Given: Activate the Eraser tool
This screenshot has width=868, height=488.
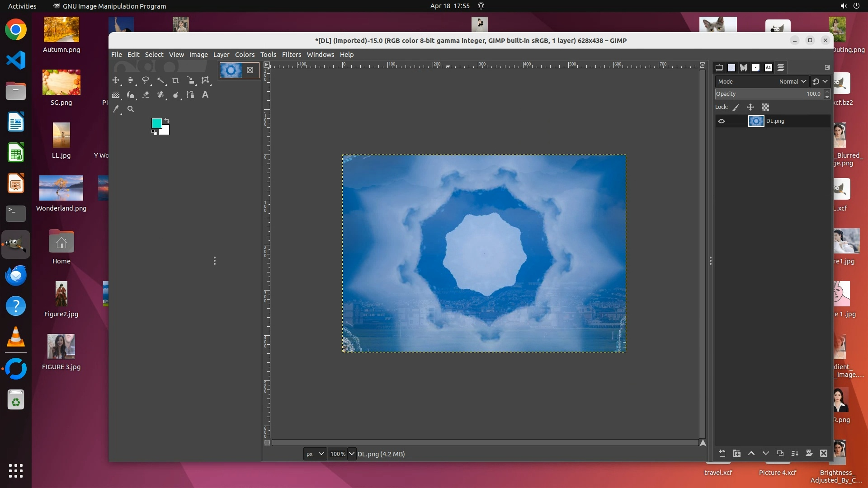Looking at the screenshot, I should pyautogui.click(x=146, y=95).
